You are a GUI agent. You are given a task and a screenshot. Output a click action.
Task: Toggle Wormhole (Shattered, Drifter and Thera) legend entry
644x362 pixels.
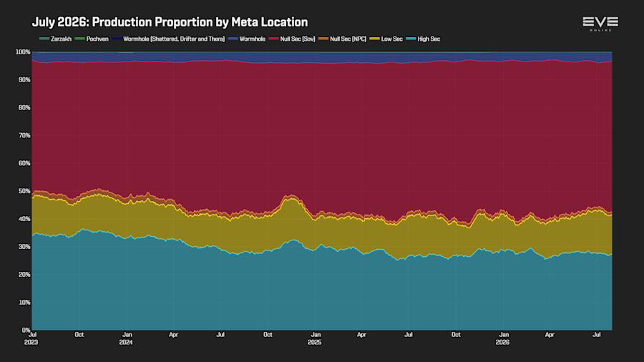(168, 39)
